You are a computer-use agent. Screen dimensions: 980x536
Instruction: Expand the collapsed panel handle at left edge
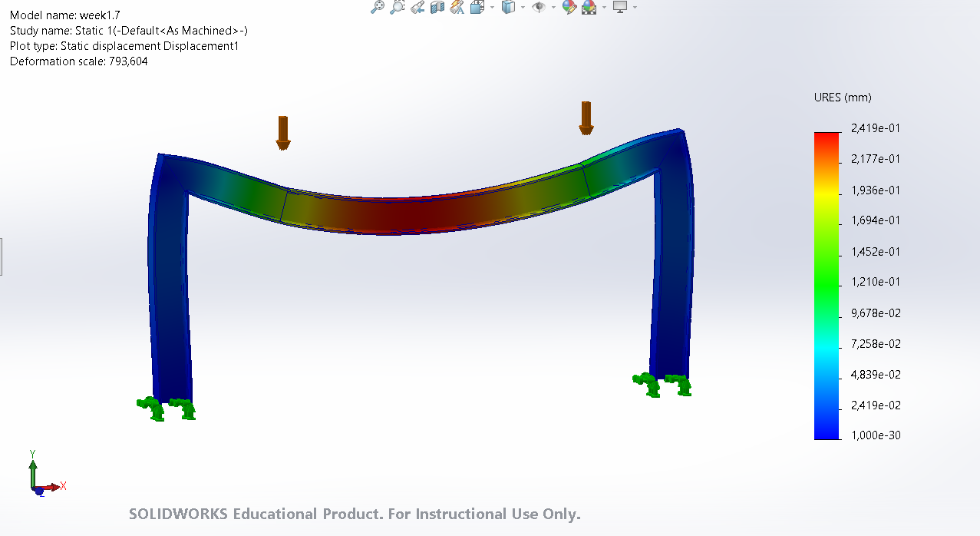pos(2,256)
